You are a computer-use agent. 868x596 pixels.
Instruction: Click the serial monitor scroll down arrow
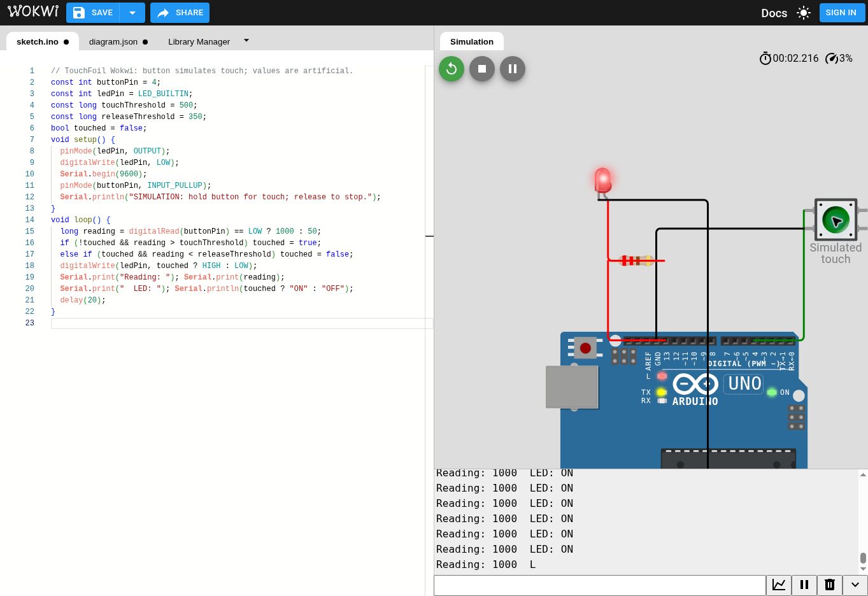pyautogui.click(x=863, y=569)
